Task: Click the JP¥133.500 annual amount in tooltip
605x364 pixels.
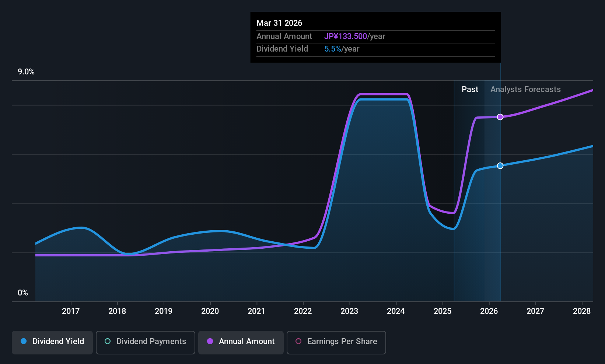Action: pos(346,36)
